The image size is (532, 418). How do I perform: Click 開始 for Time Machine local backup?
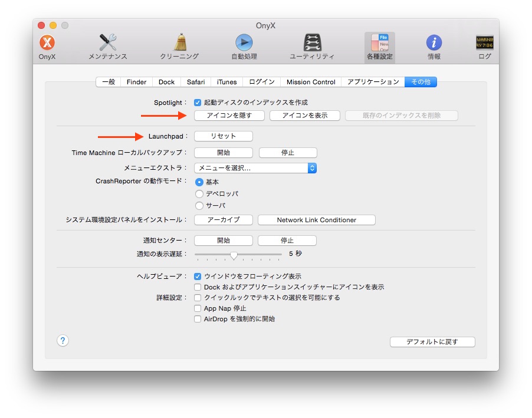[224, 153]
